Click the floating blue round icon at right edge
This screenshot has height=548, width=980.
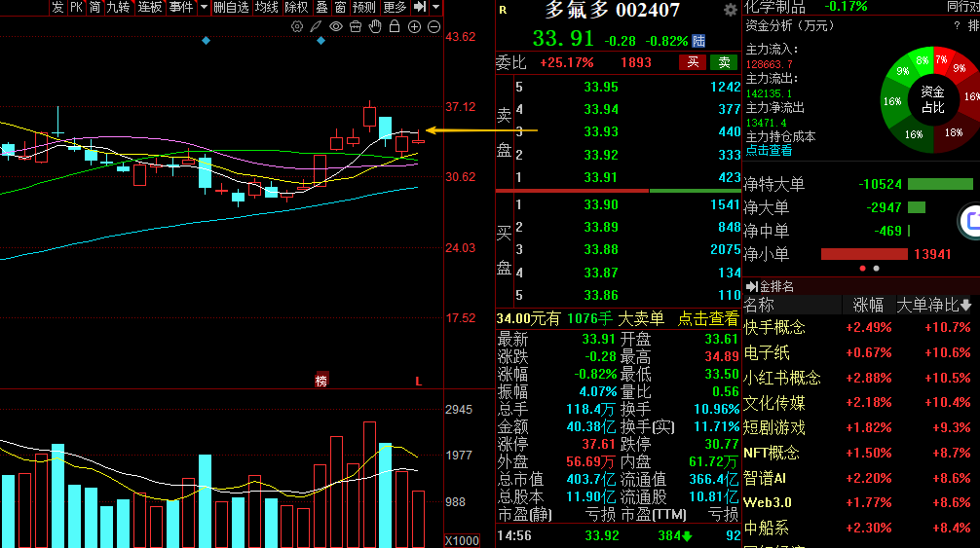pyautogui.click(x=970, y=220)
